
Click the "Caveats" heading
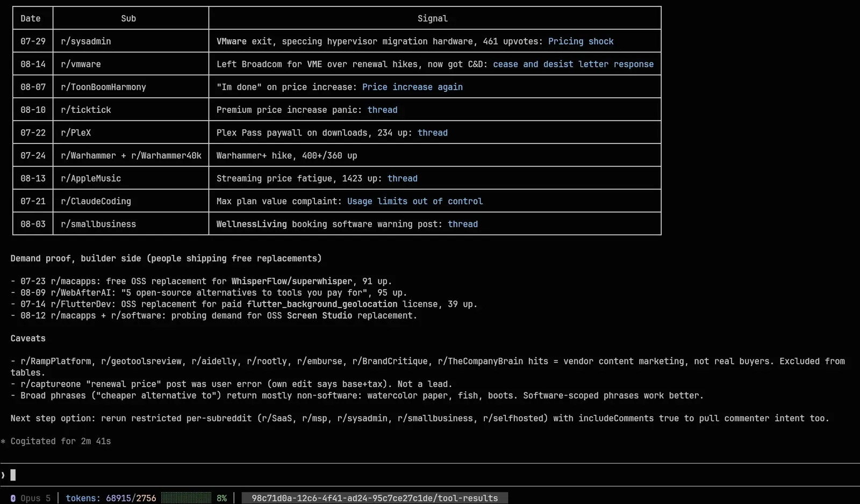[28, 339]
